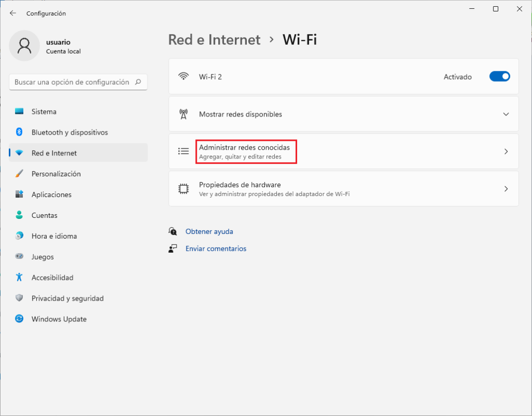Turn off the Wi-Fi 2 toggle
The image size is (532, 416).
click(499, 76)
